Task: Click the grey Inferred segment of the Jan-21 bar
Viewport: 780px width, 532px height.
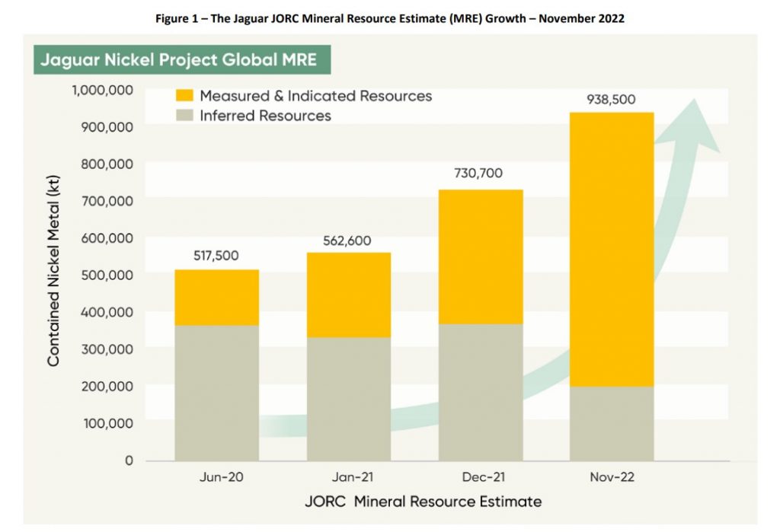Action: click(x=349, y=400)
